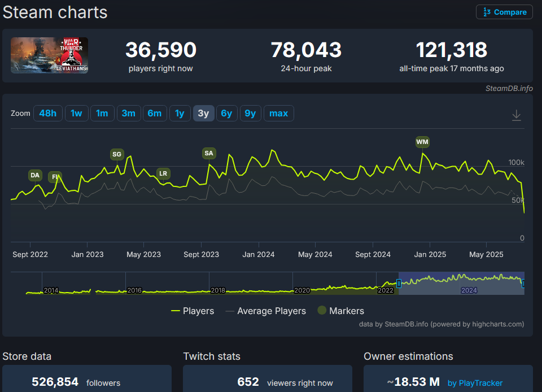The image size is (542, 392).
Task: Click the DA marker badge
Action: (35, 175)
